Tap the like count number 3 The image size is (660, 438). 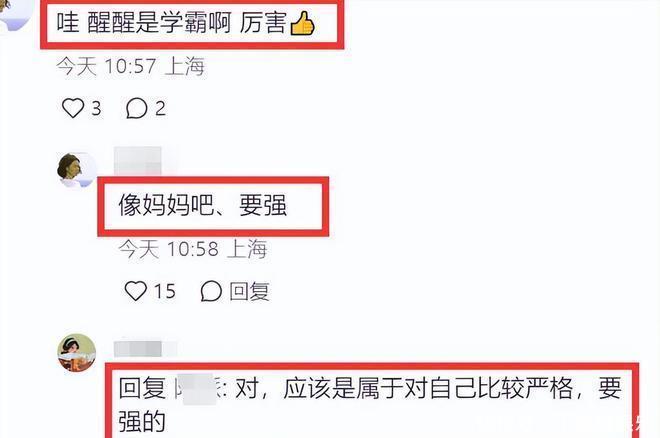click(x=96, y=109)
